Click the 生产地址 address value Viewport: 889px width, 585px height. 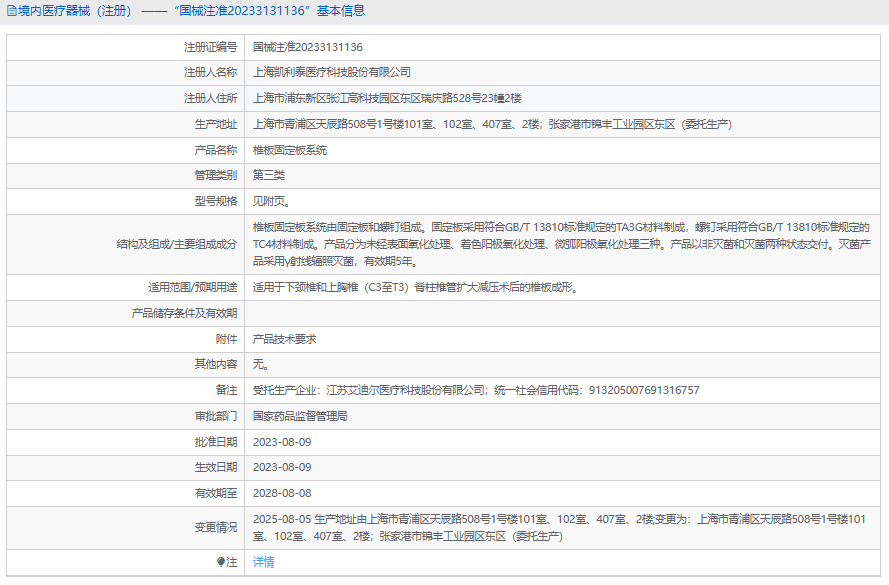[x=492, y=124]
